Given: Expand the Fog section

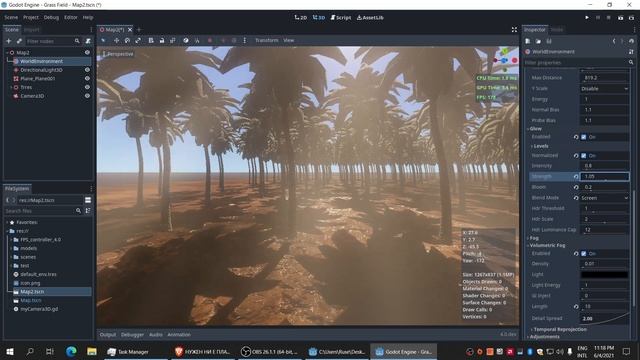Looking at the screenshot, I should (x=533, y=238).
